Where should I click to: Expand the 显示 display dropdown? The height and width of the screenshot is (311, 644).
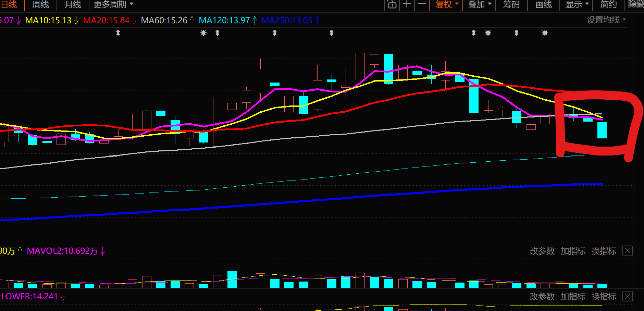click(577, 5)
